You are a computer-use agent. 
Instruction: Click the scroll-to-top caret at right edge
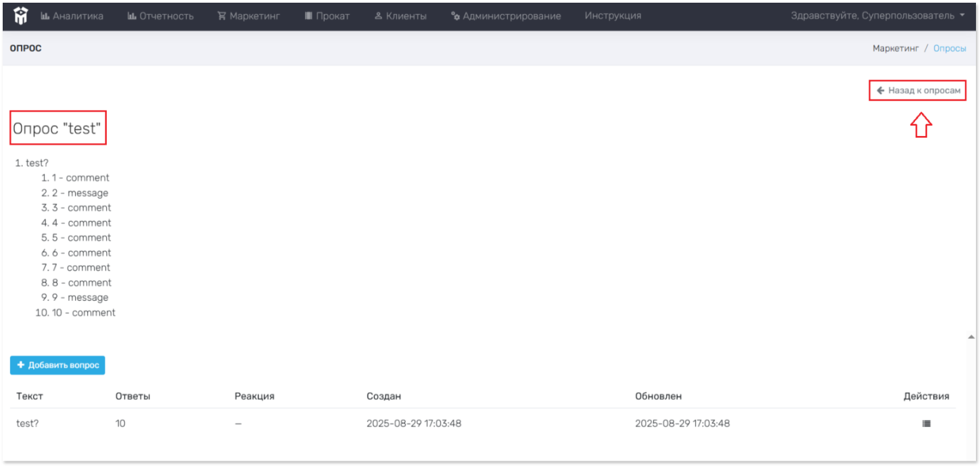(972, 336)
